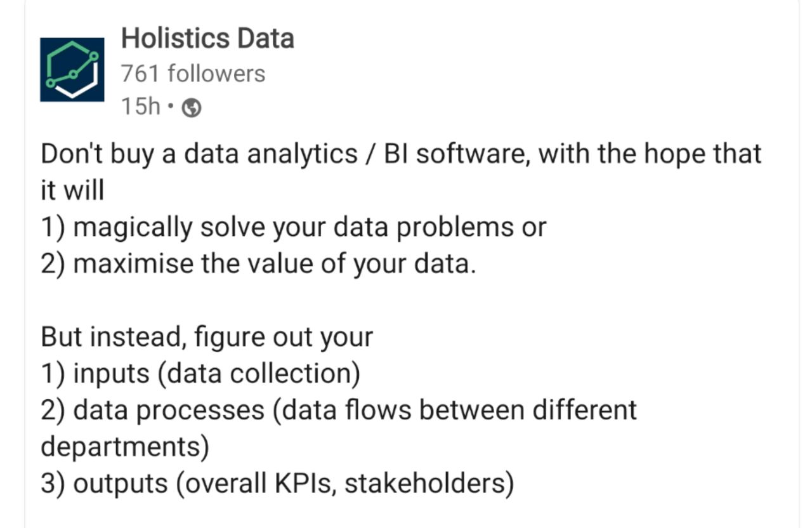Click the "But instead, figure out your" line
The height and width of the screenshot is (528, 812).
tap(207, 337)
